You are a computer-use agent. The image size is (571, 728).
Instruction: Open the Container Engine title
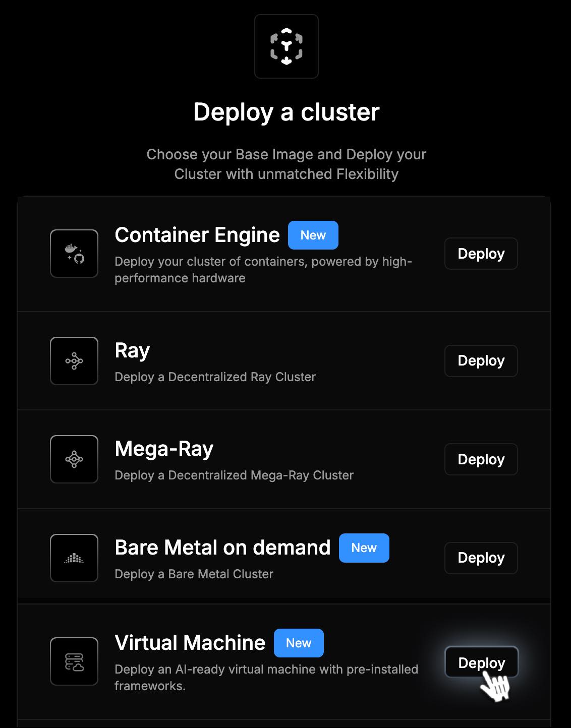197,235
